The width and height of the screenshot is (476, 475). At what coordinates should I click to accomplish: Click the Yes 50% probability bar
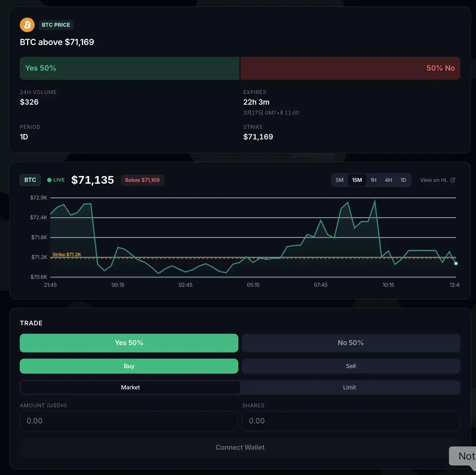129,68
